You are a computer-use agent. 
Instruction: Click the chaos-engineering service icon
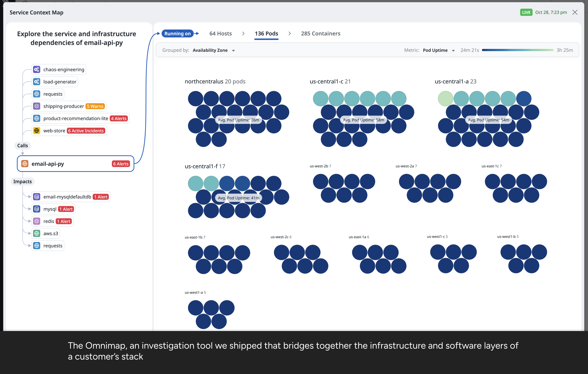(37, 69)
